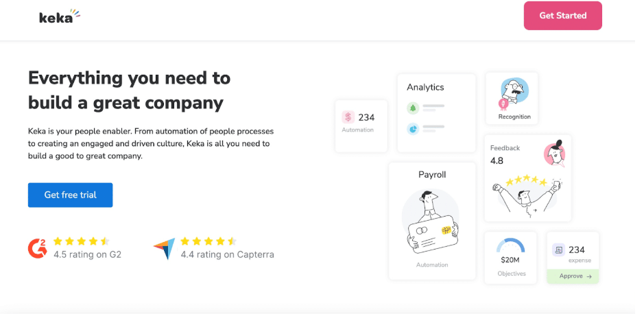Click the 4.4 rating on Capterra text
644x314 pixels.
pyautogui.click(x=228, y=254)
